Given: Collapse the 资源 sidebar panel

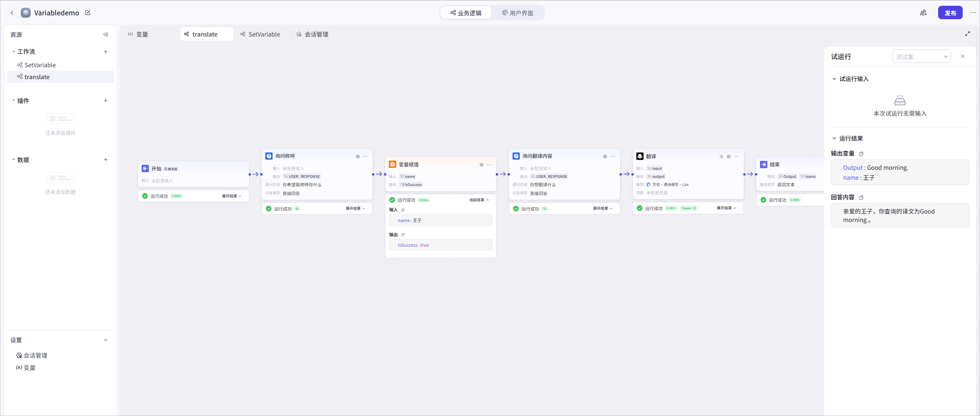Looking at the screenshot, I should pyautogui.click(x=106, y=35).
